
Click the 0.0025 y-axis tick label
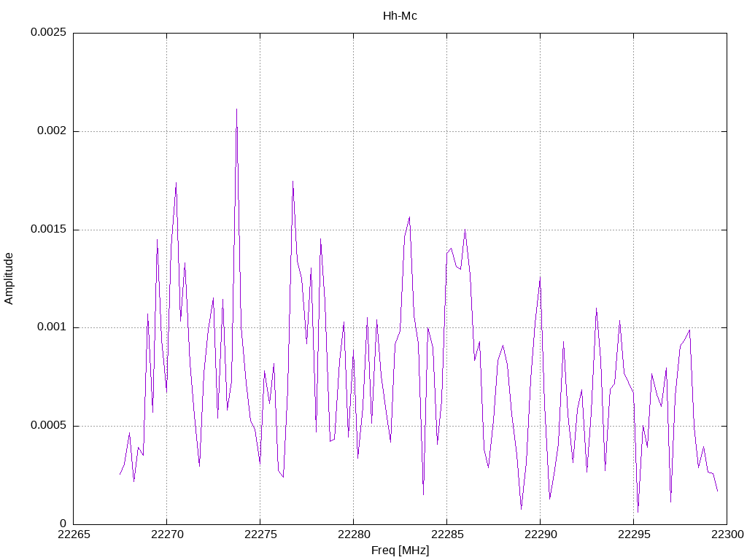tap(49, 32)
